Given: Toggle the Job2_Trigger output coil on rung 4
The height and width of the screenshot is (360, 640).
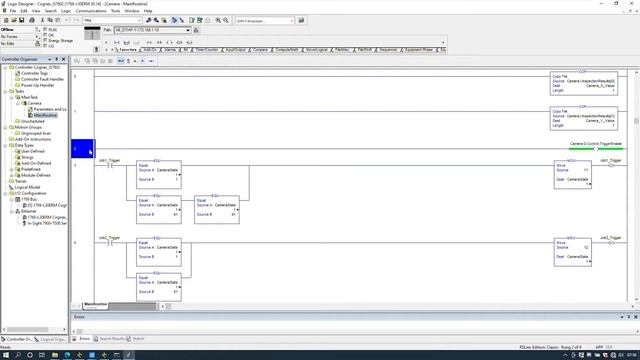Looking at the screenshot, I should [611, 243].
